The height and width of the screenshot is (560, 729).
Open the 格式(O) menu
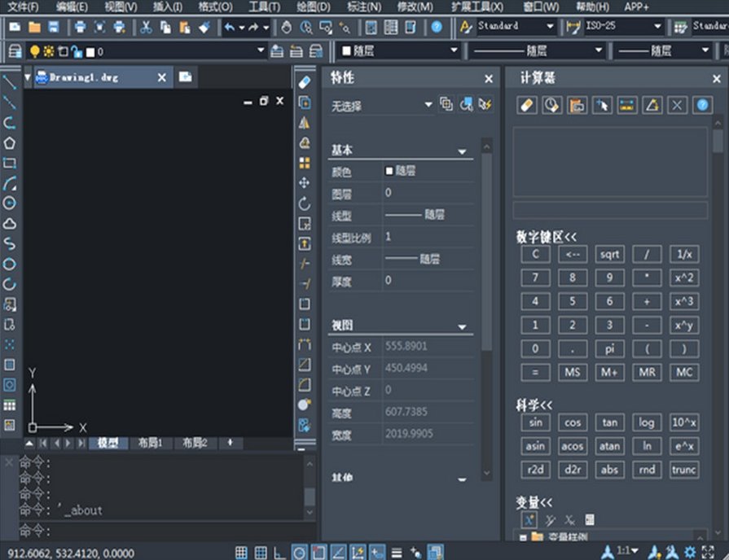point(215,7)
